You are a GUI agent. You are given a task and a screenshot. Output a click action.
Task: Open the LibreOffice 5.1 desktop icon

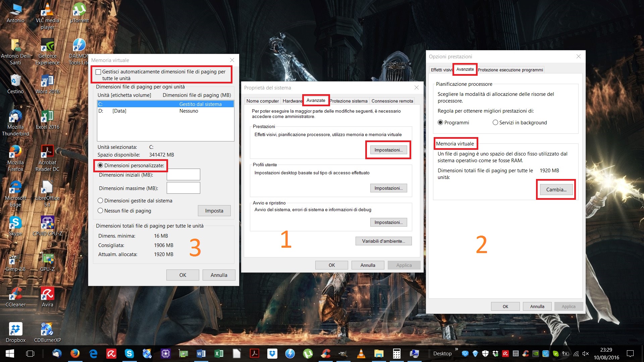point(47,194)
